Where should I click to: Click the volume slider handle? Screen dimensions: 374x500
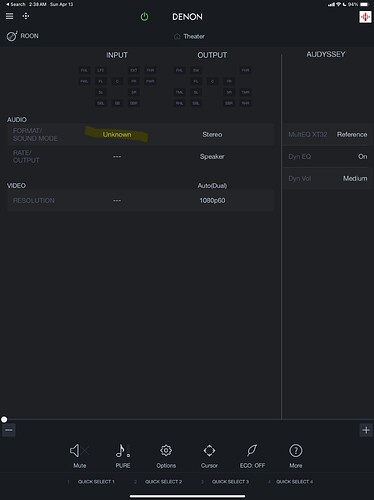pyautogui.click(x=4, y=419)
